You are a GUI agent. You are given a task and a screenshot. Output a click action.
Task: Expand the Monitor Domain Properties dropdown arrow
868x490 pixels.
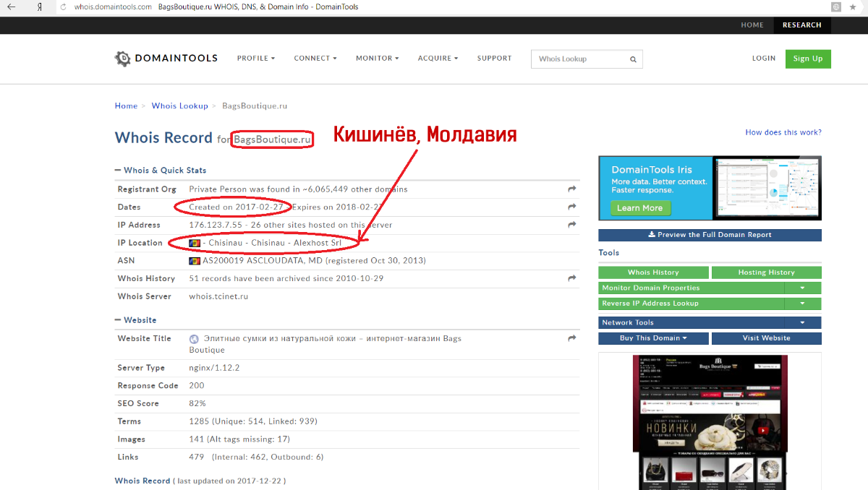pos(803,288)
